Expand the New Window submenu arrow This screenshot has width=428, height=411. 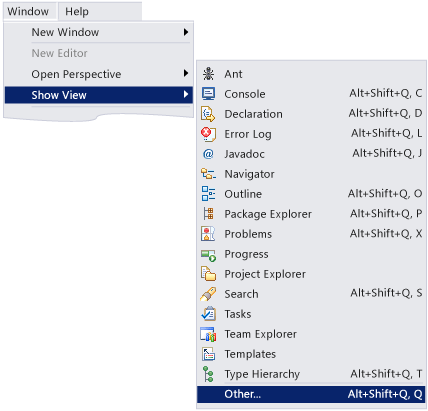(186, 32)
